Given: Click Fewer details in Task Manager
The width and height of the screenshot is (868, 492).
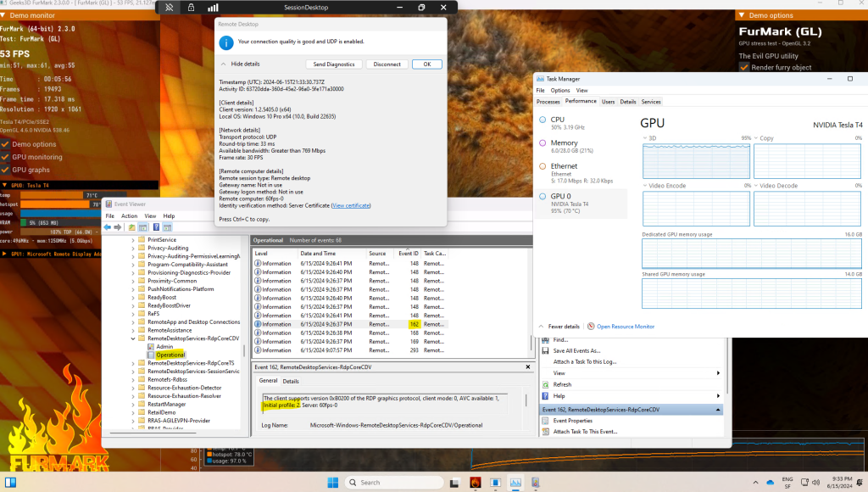Looking at the screenshot, I should (559, 327).
